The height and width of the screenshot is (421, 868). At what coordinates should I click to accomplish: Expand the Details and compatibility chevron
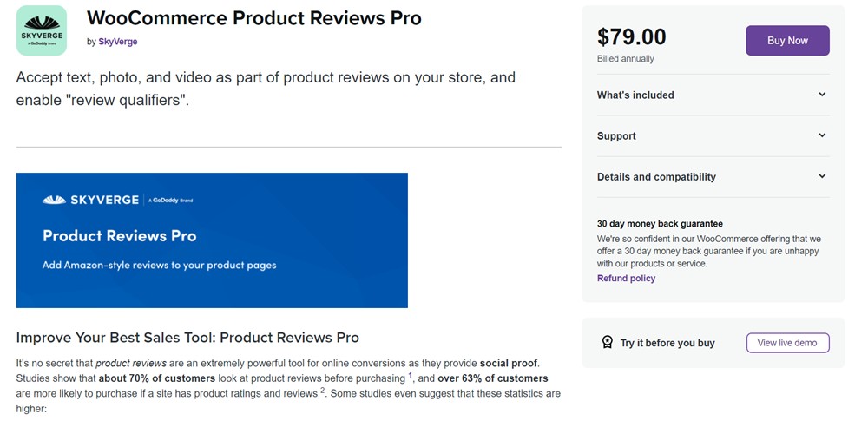[x=822, y=176]
